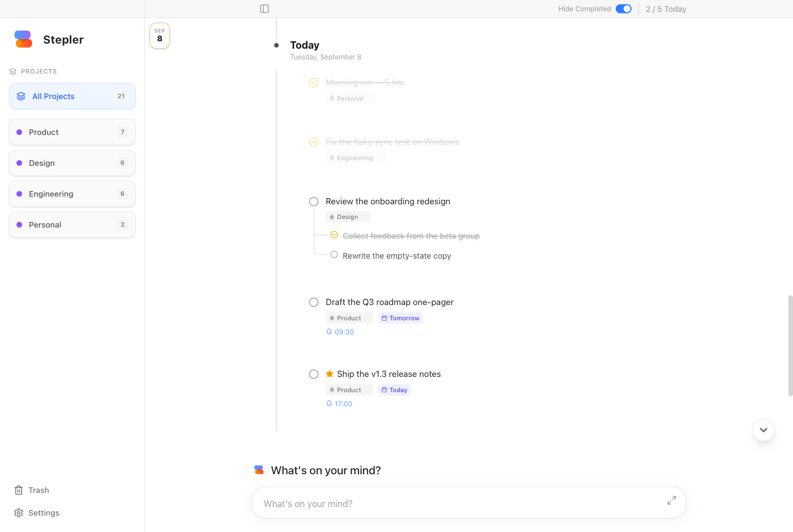
Task: Complete Rewrite the empty-state copy subtask
Action: click(334, 255)
